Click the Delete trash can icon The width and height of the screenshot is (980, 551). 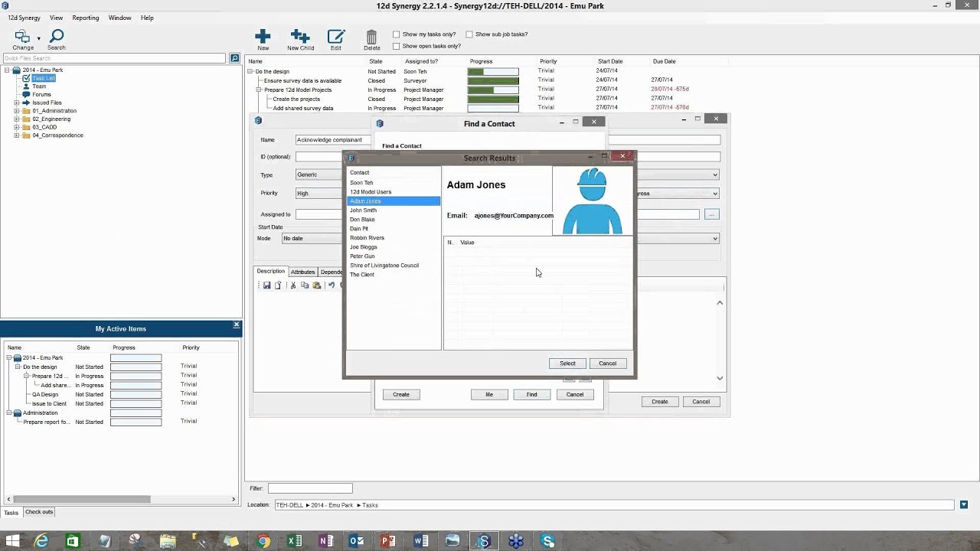coord(371,37)
